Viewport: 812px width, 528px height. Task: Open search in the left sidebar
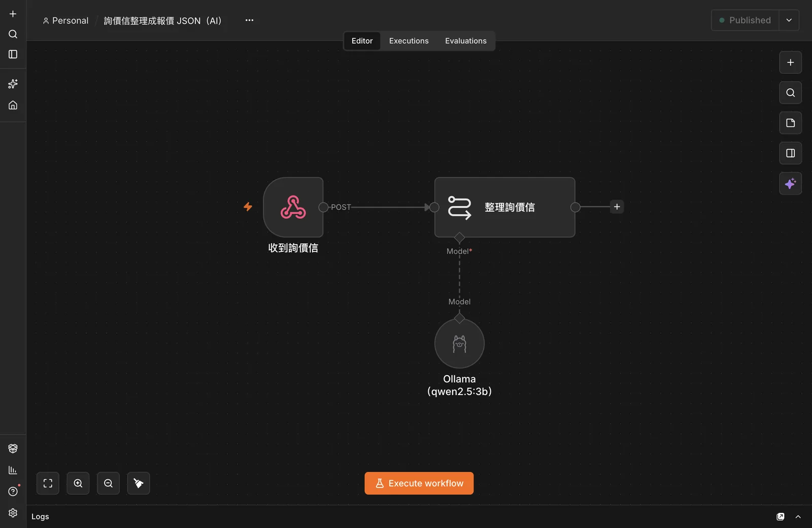(x=13, y=34)
